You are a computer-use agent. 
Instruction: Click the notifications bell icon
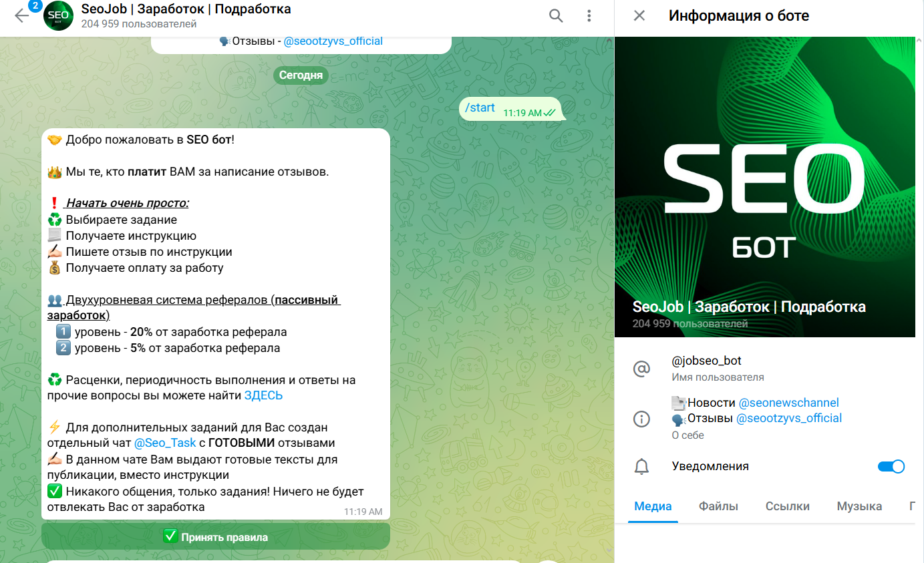641,466
